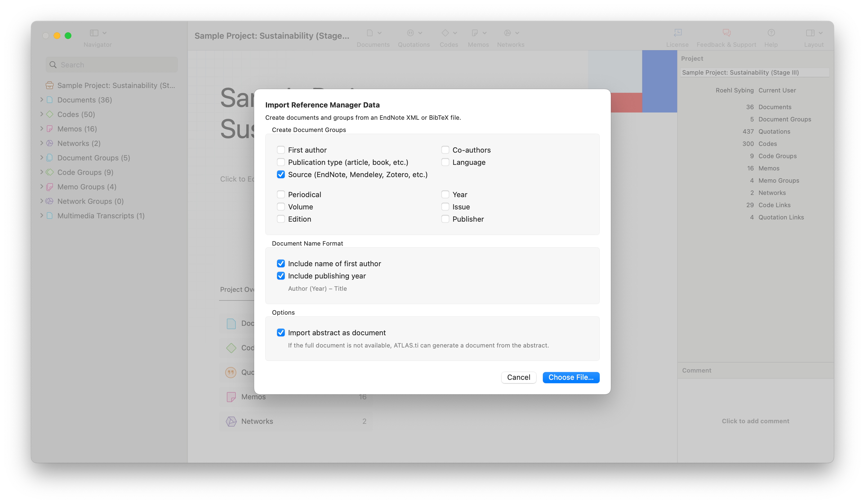
Task: Click the Memos toolbar icon
Action: tap(475, 33)
